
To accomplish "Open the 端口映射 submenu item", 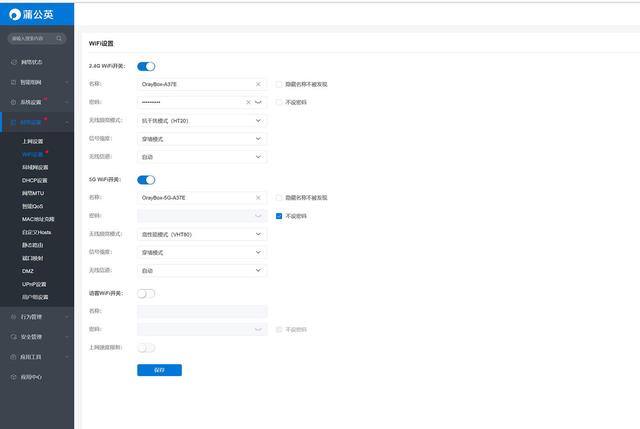I will click(x=33, y=258).
